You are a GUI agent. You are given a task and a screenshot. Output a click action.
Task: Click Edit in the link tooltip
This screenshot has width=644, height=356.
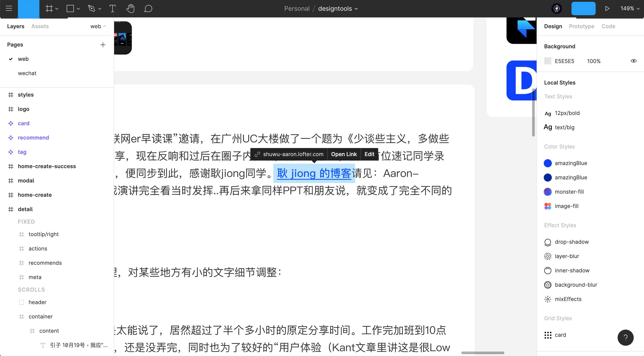click(x=369, y=154)
